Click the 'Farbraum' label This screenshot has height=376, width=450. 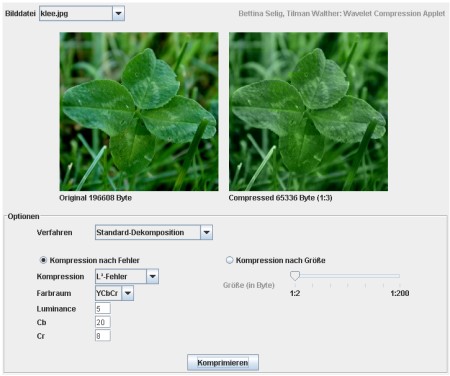[54, 293]
